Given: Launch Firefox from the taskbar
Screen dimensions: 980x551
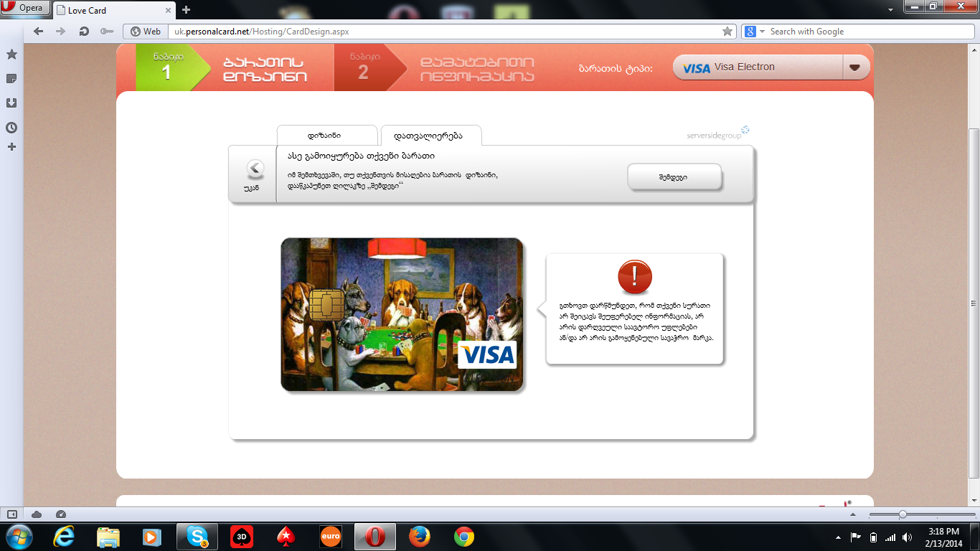Looking at the screenshot, I should [420, 537].
